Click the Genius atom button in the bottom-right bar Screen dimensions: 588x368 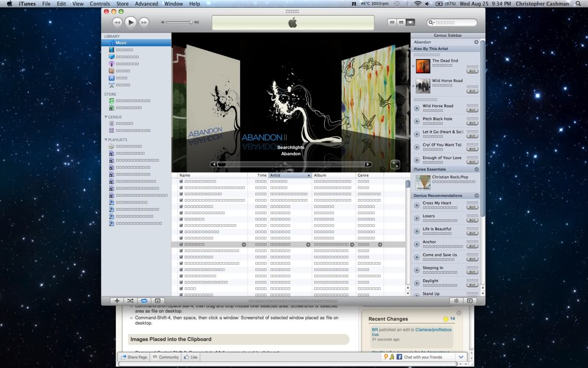pos(456,301)
